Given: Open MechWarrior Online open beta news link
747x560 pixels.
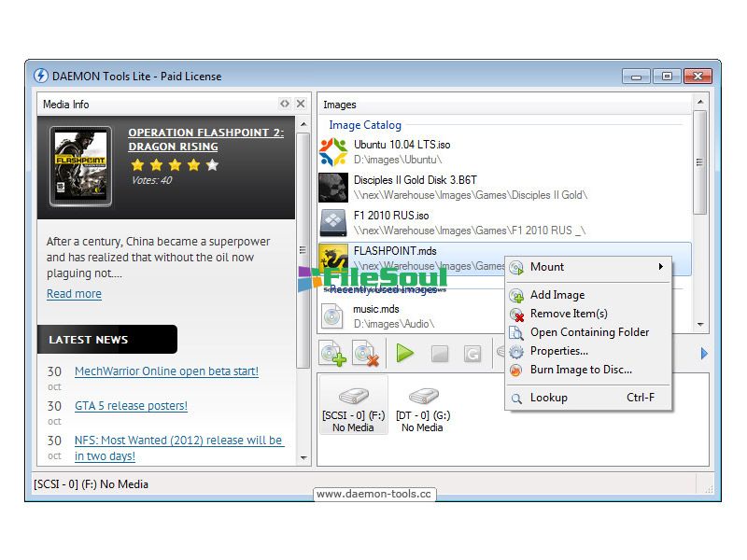Looking at the screenshot, I should pyautogui.click(x=166, y=371).
